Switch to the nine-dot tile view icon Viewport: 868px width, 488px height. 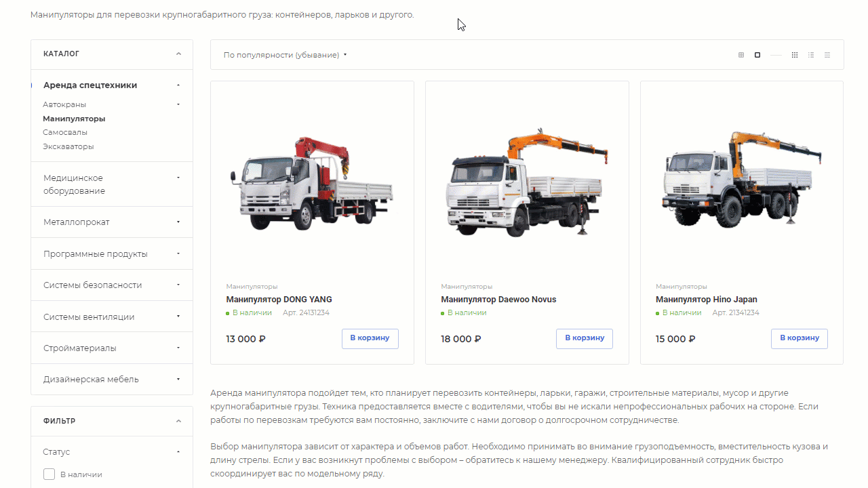pos(795,55)
